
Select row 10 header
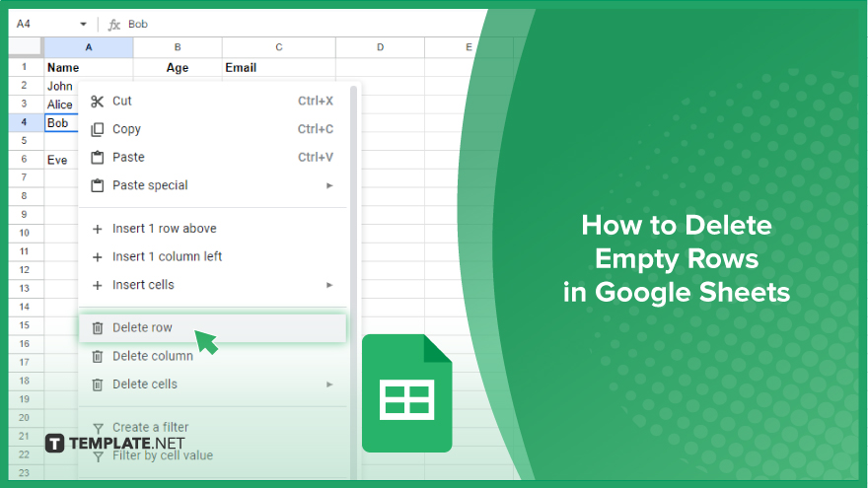[x=25, y=233]
